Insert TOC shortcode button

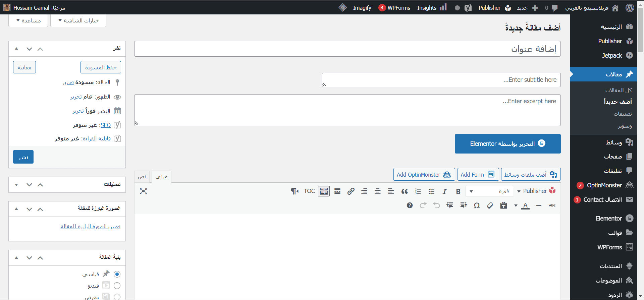point(309,191)
